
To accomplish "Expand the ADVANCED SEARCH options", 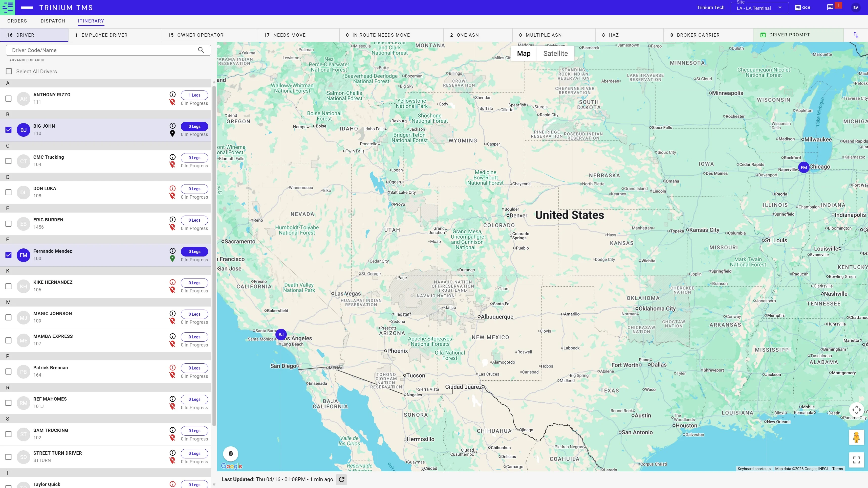I will [27, 60].
